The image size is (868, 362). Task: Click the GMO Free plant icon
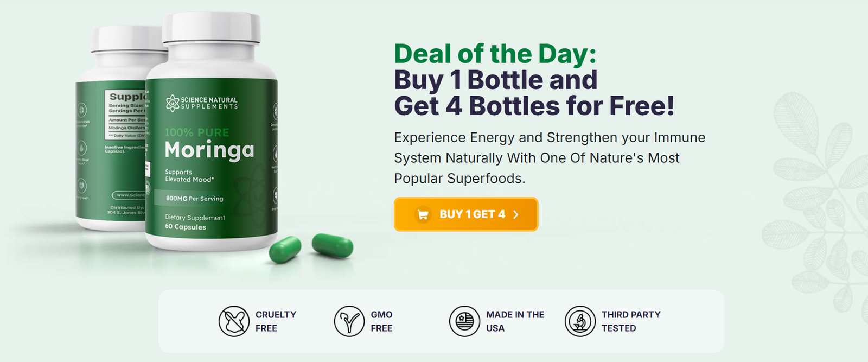pyautogui.click(x=349, y=321)
